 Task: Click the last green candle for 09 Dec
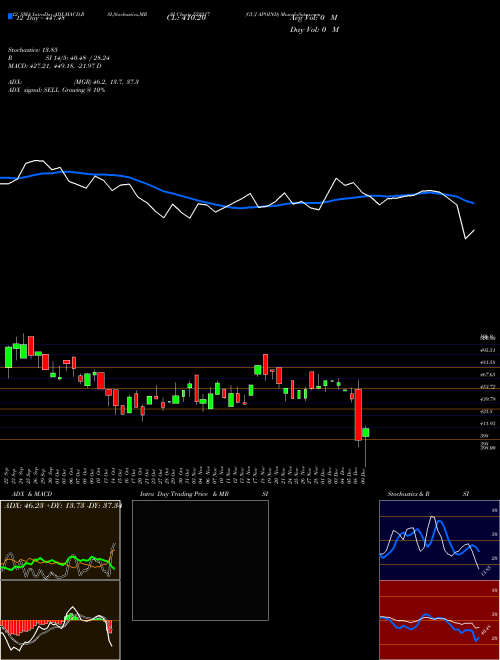pyautogui.click(x=366, y=432)
